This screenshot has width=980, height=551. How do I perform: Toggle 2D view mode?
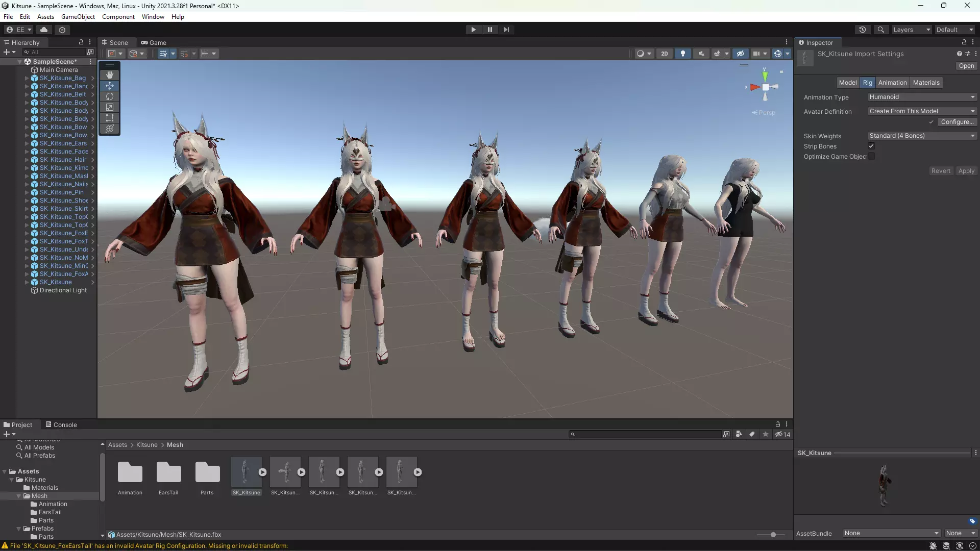click(x=664, y=54)
